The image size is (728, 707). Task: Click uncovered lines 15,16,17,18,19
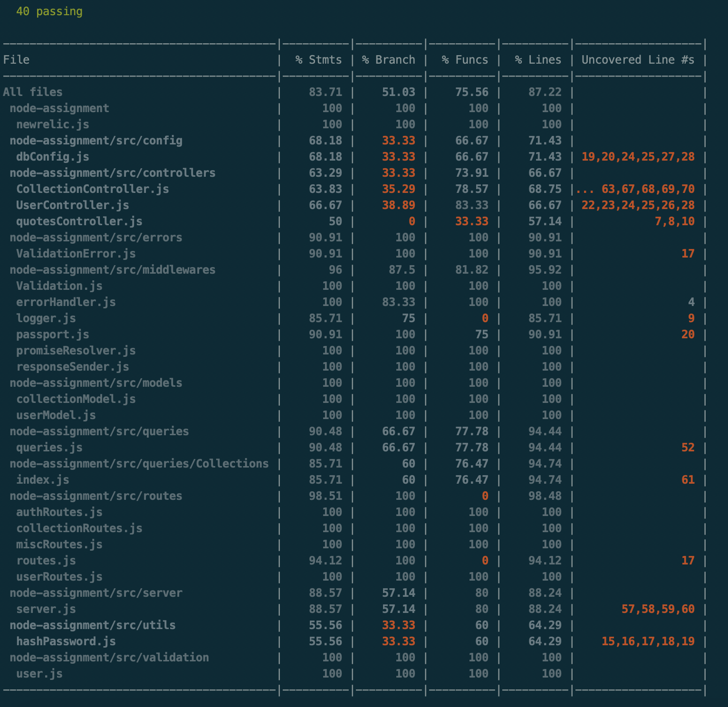tap(648, 641)
